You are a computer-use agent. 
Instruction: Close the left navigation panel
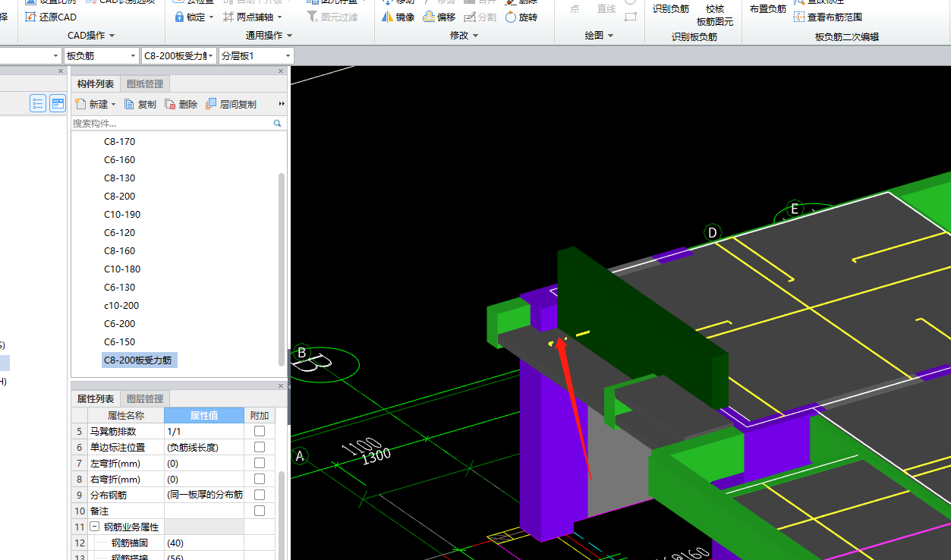pos(61,71)
